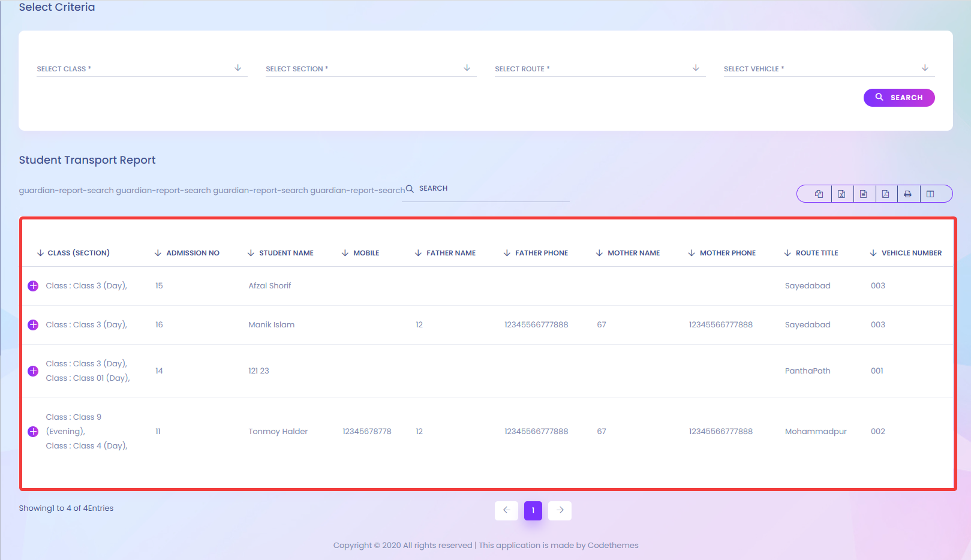Click vehicle number 002
Image resolution: width=971 pixels, height=560 pixels.
tap(878, 432)
